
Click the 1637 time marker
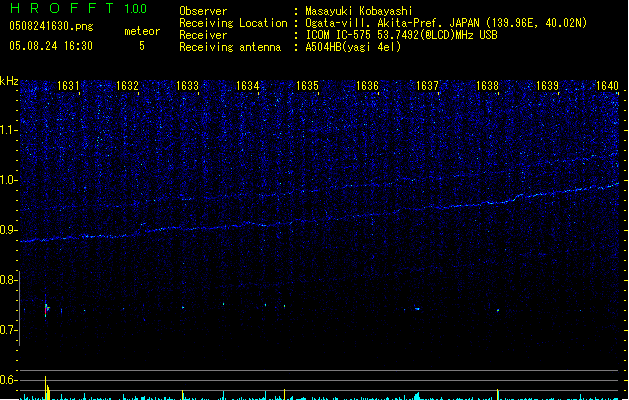(x=428, y=87)
